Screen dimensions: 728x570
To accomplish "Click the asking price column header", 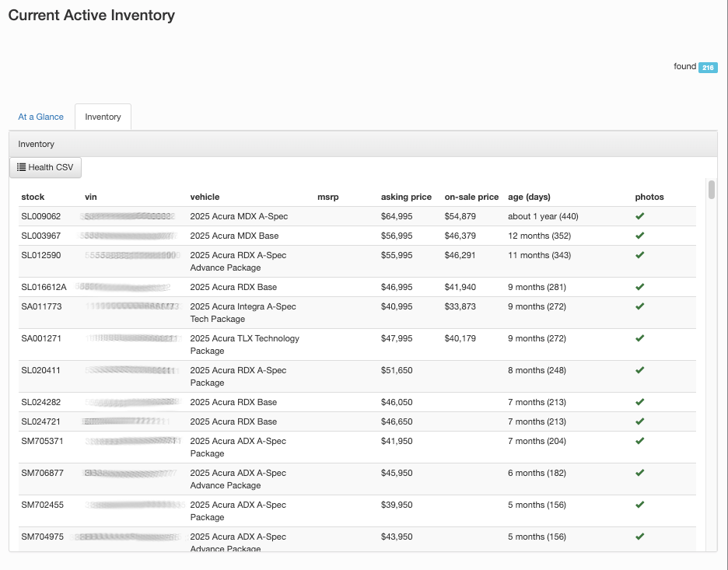I will coord(406,197).
